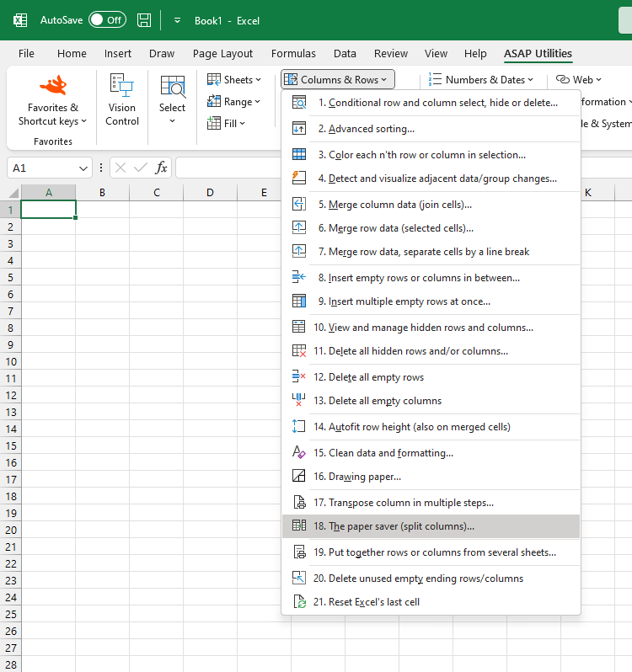Open the Draw ribbon tab

(x=162, y=54)
